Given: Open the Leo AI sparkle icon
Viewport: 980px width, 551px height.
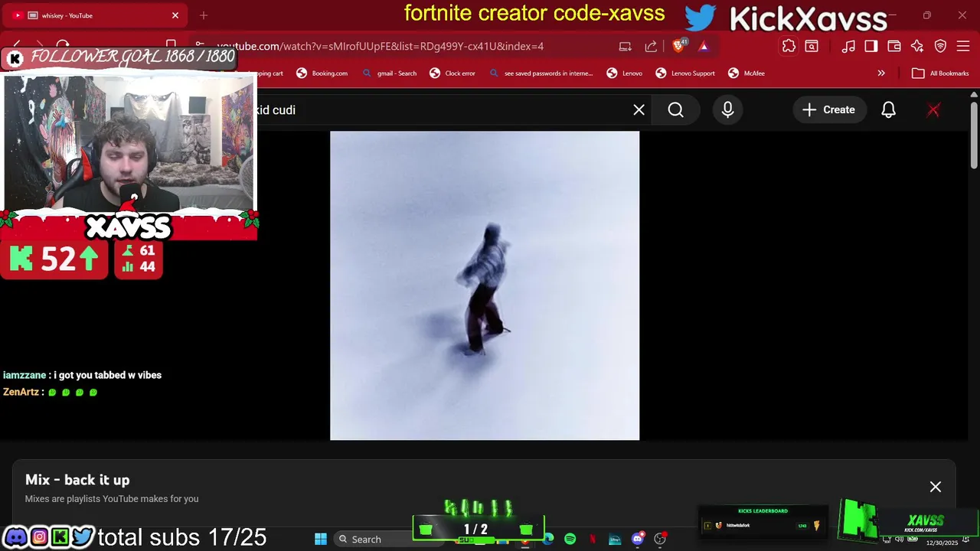Looking at the screenshot, I should point(917,46).
